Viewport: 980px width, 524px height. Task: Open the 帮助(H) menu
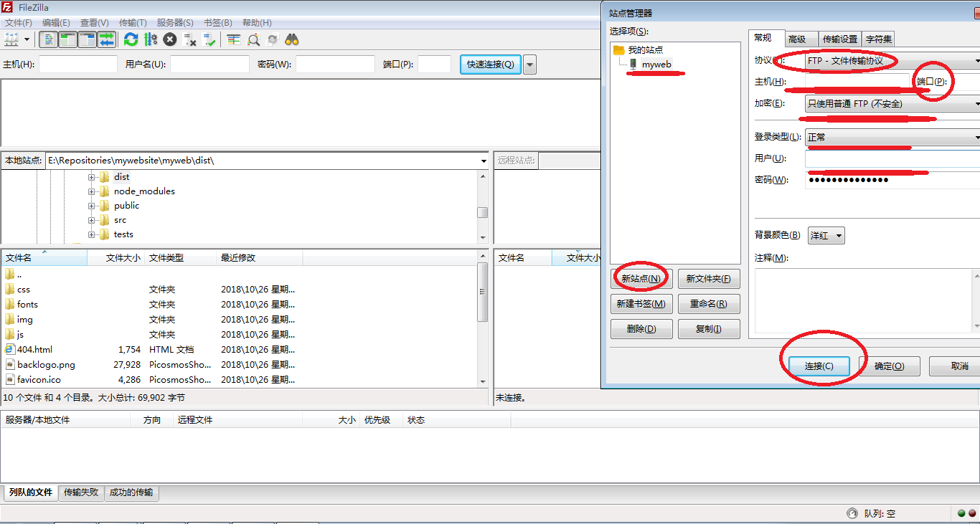[257, 23]
